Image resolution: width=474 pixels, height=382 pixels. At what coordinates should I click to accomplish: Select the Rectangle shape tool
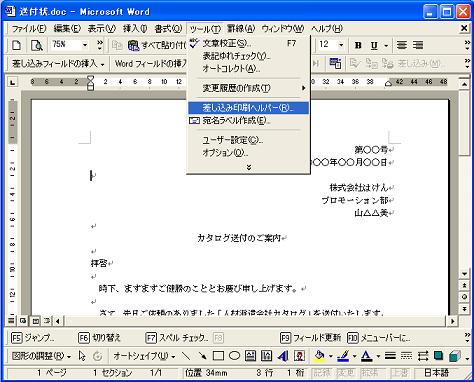pyautogui.click(x=218, y=356)
